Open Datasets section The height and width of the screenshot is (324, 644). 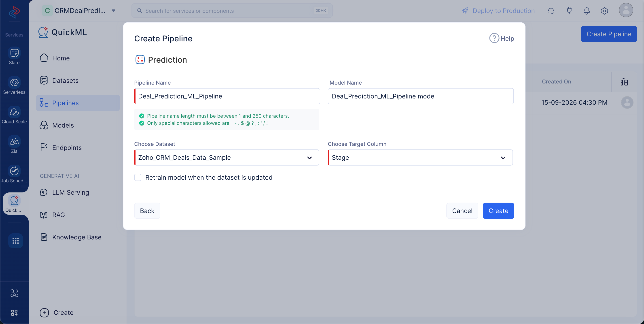tap(78, 81)
